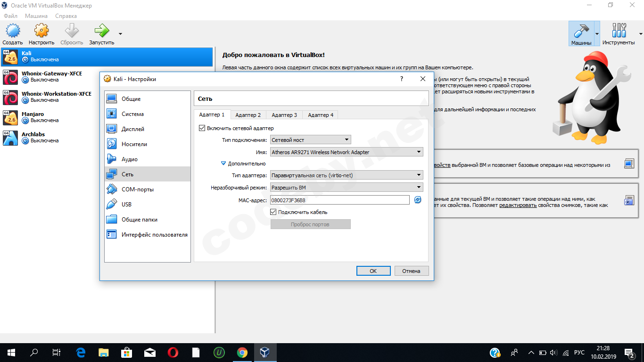
Task: Show hidden system tray icons
Action: click(x=531, y=353)
